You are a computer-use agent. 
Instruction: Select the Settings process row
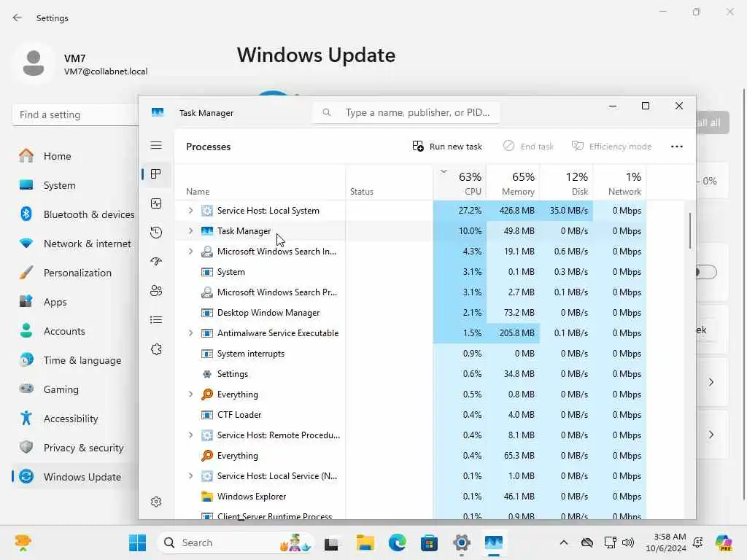[410, 374]
